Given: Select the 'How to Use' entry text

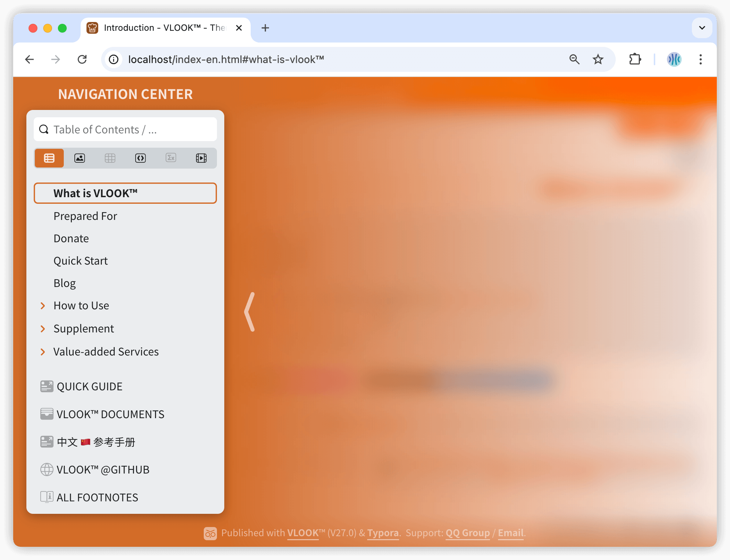Looking at the screenshot, I should point(81,305).
